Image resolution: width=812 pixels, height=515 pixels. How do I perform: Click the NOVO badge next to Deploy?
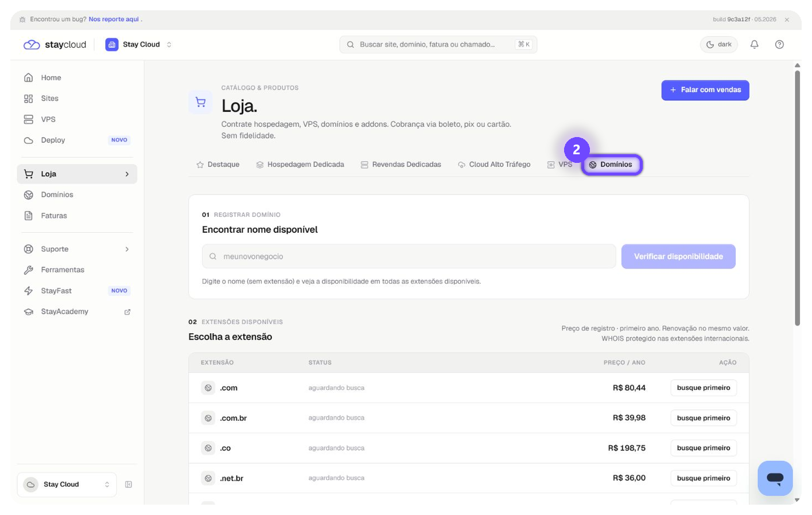pyautogui.click(x=119, y=140)
